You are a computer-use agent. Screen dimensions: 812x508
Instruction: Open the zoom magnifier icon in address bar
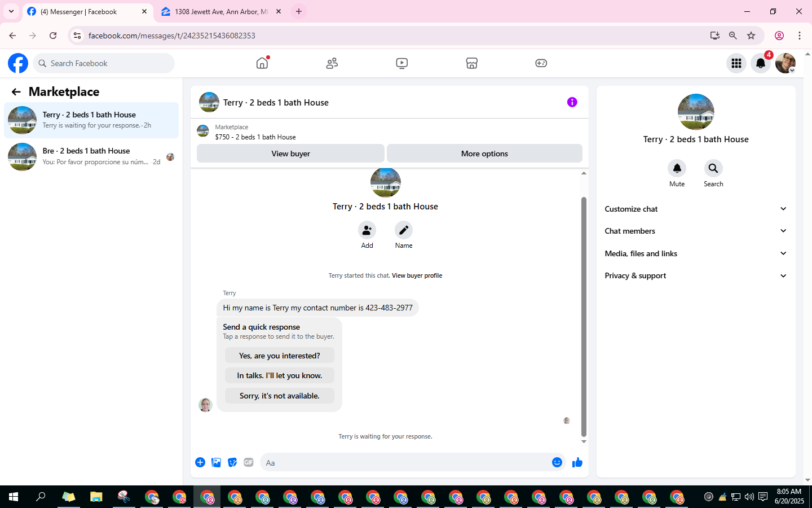coord(733,36)
